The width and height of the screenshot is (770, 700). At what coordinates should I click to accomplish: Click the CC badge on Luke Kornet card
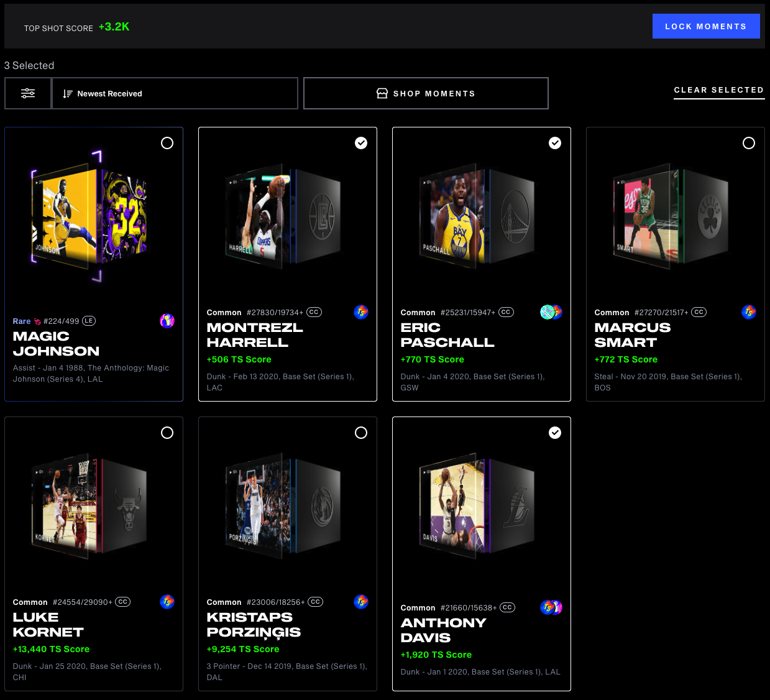[x=123, y=602]
